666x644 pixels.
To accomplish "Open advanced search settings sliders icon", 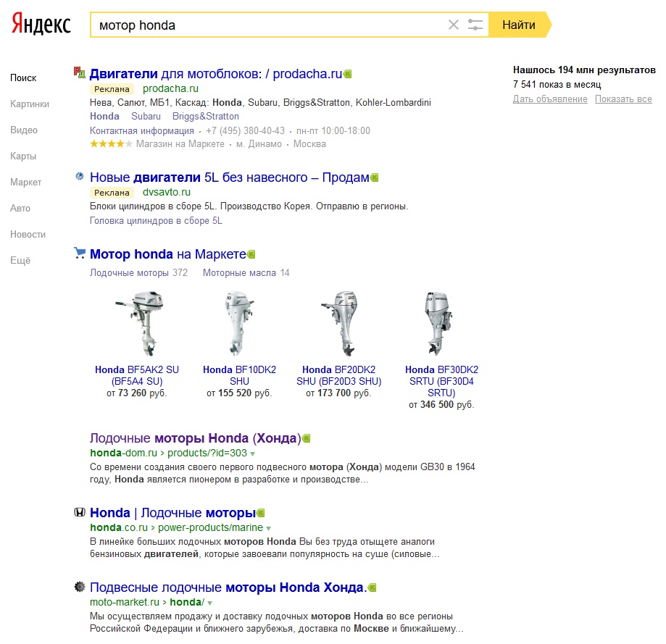I will [x=475, y=25].
